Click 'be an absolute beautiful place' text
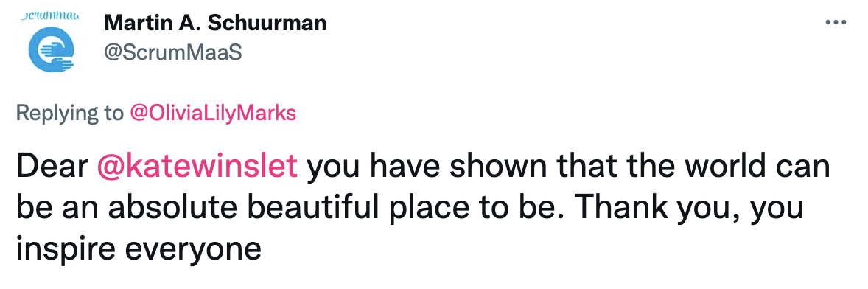The height and width of the screenshot is (289, 868). coord(192,209)
